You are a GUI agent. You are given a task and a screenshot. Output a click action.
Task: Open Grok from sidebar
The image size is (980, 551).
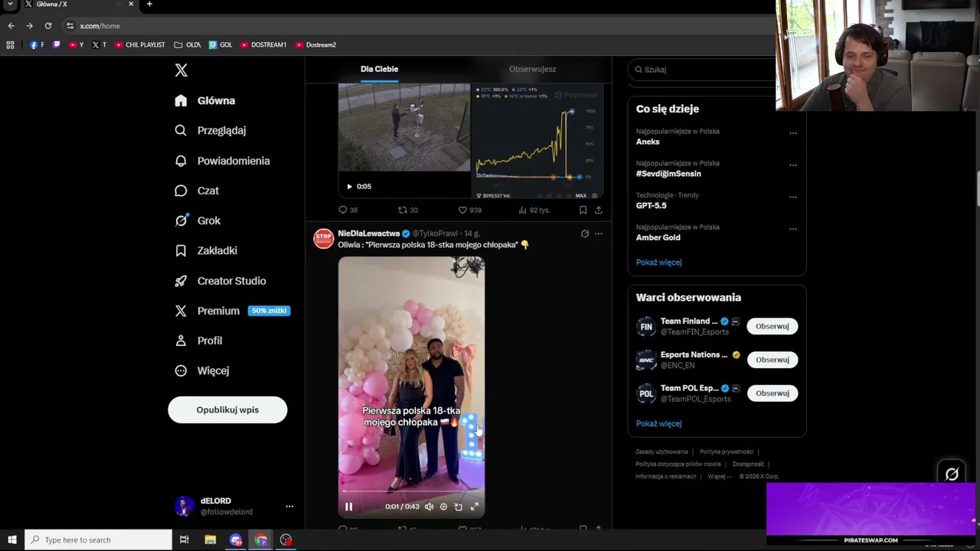(197, 220)
